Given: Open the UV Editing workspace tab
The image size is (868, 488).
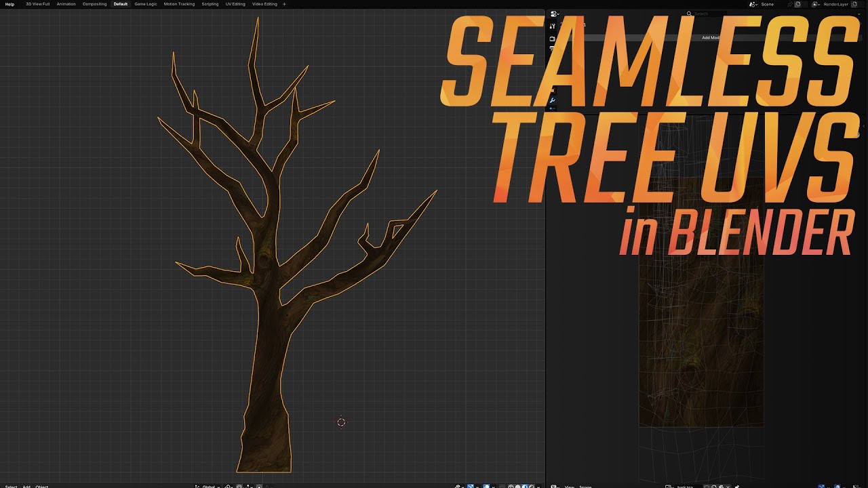Looking at the screenshot, I should coord(235,4).
